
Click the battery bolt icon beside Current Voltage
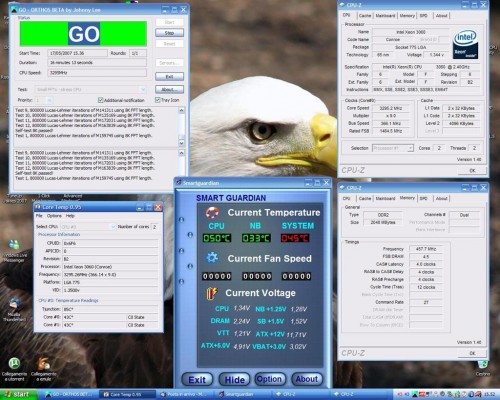click(x=212, y=293)
